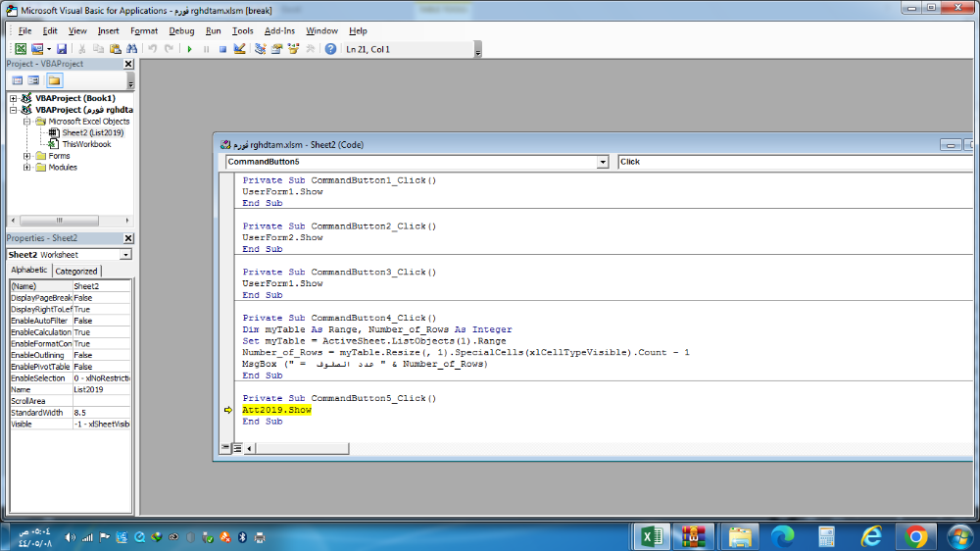Select the EnableSelection property row
This screenshot has width=980, height=551.
(x=70, y=378)
